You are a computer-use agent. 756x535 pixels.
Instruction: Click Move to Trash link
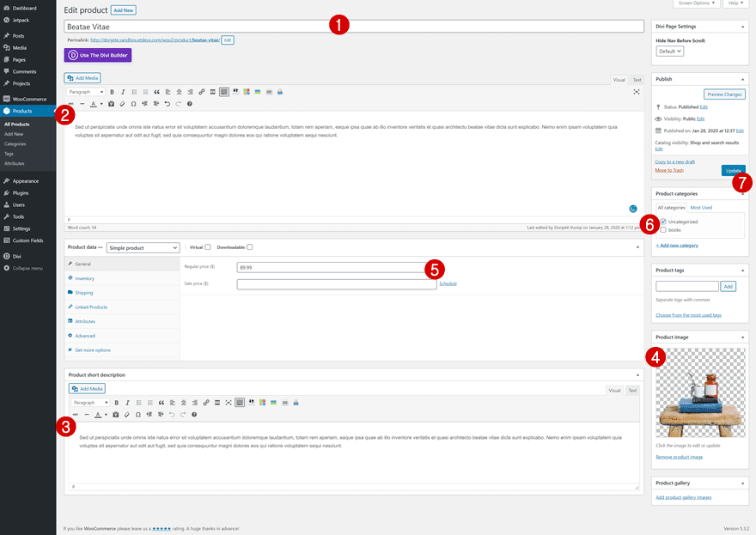coord(669,171)
